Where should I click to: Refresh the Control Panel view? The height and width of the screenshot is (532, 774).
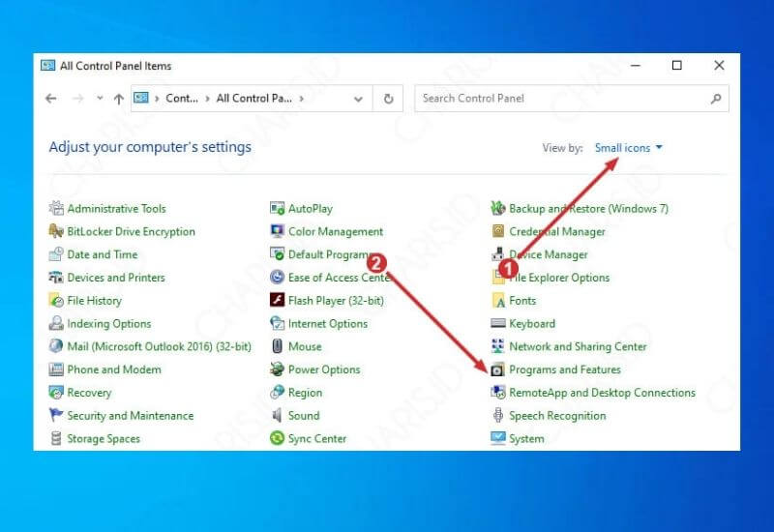389,99
